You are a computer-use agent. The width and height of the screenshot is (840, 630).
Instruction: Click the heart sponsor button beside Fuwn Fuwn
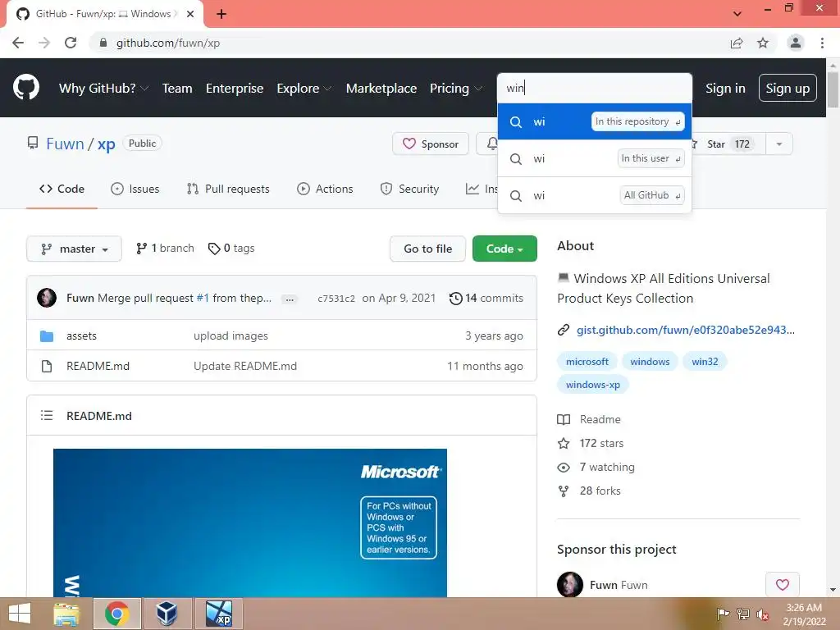pyautogui.click(x=783, y=584)
